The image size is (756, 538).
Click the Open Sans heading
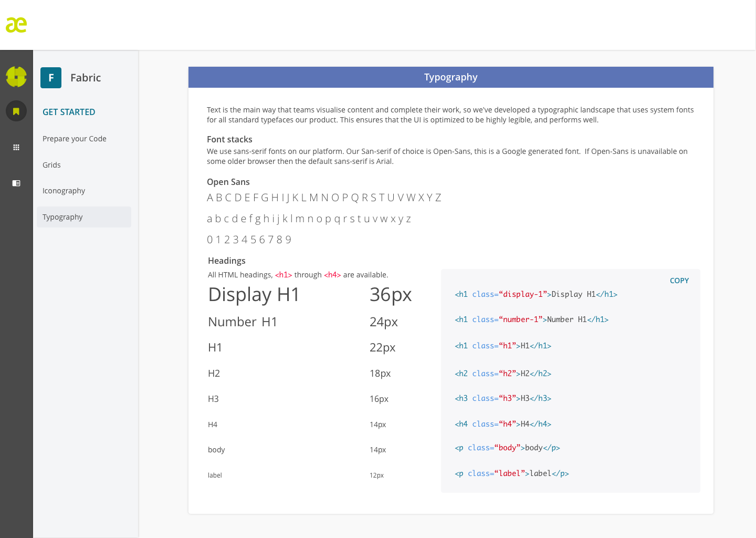point(228,182)
